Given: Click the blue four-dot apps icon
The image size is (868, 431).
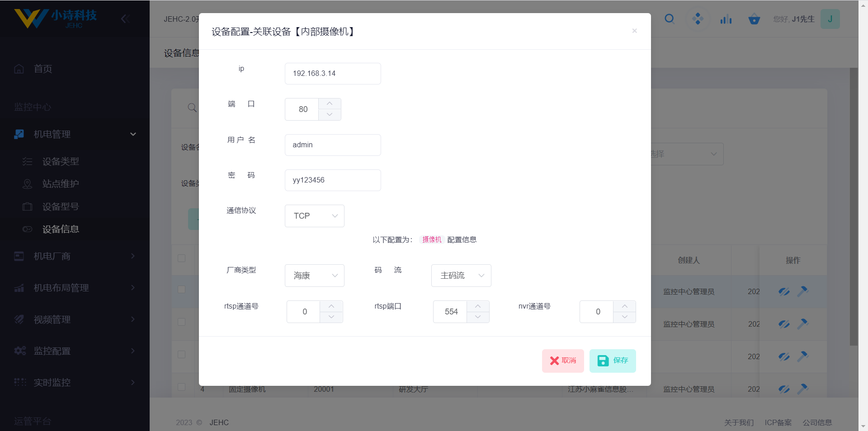Looking at the screenshot, I should pyautogui.click(x=698, y=19).
